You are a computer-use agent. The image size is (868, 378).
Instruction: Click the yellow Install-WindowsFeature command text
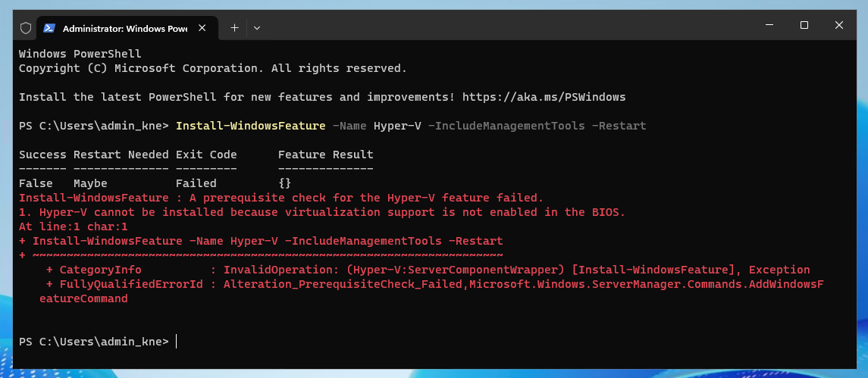pos(251,126)
